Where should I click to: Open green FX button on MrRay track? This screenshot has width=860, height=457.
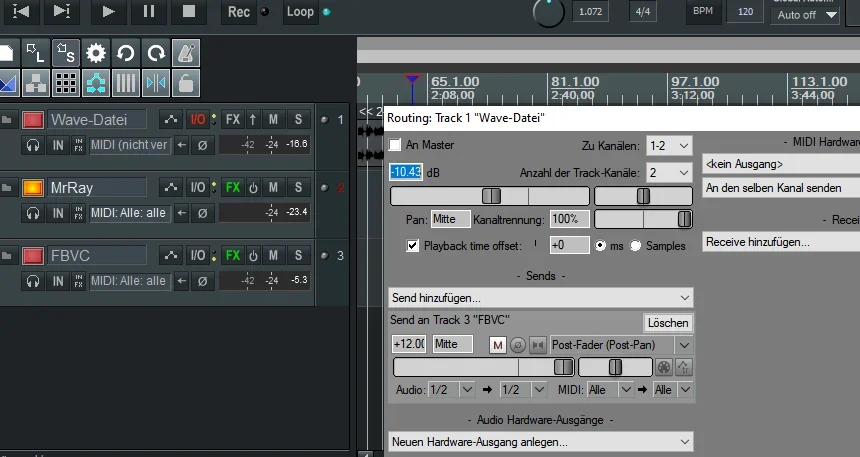click(x=233, y=187)
